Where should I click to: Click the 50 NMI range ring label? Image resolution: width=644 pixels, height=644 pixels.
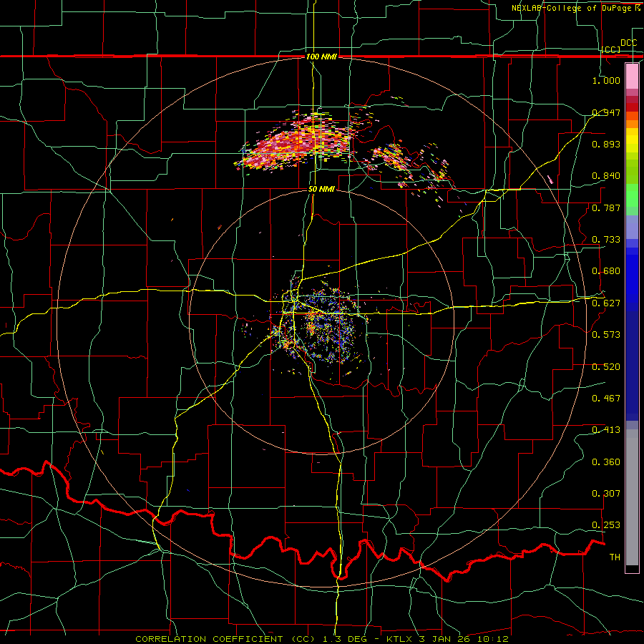[321, 190]
